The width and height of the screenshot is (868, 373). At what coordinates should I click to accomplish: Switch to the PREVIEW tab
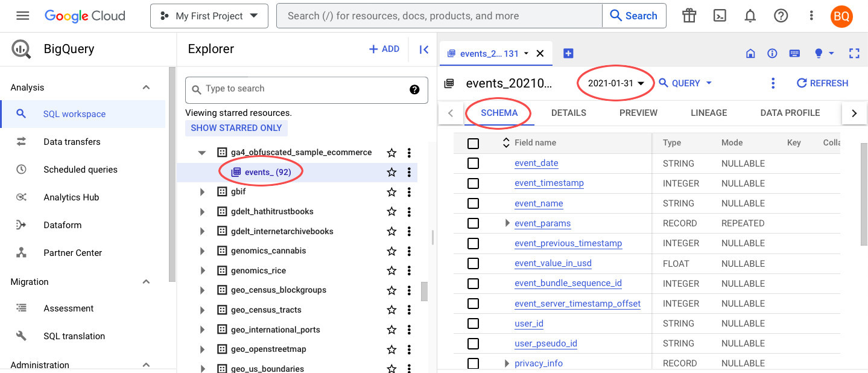638,113
